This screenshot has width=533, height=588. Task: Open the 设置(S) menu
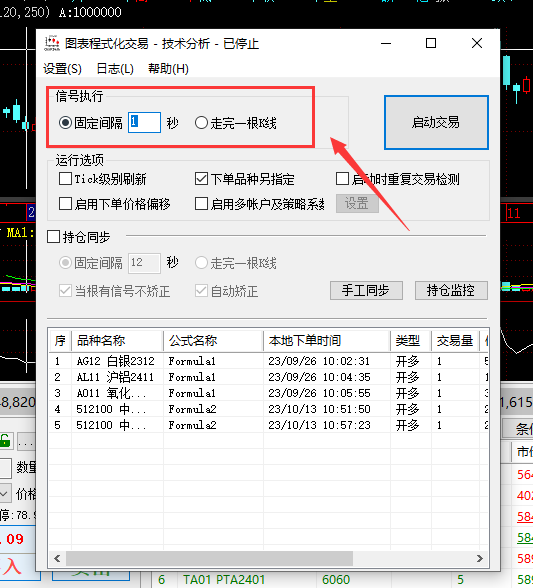pos(62,69)
